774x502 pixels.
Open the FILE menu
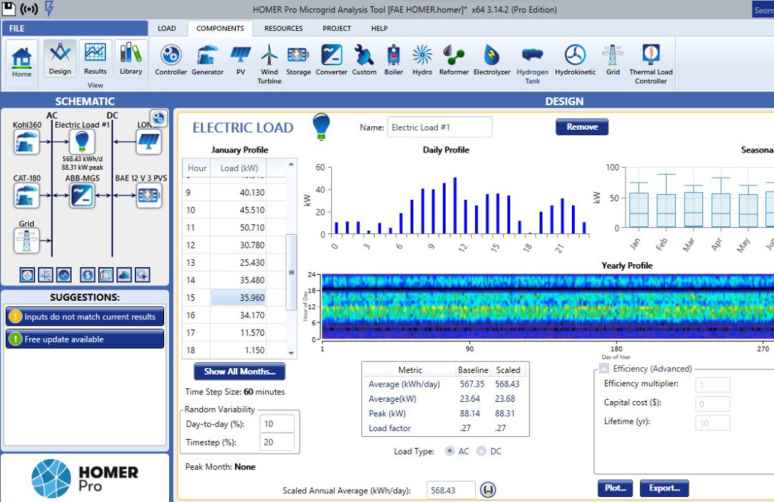pos(17,29)
